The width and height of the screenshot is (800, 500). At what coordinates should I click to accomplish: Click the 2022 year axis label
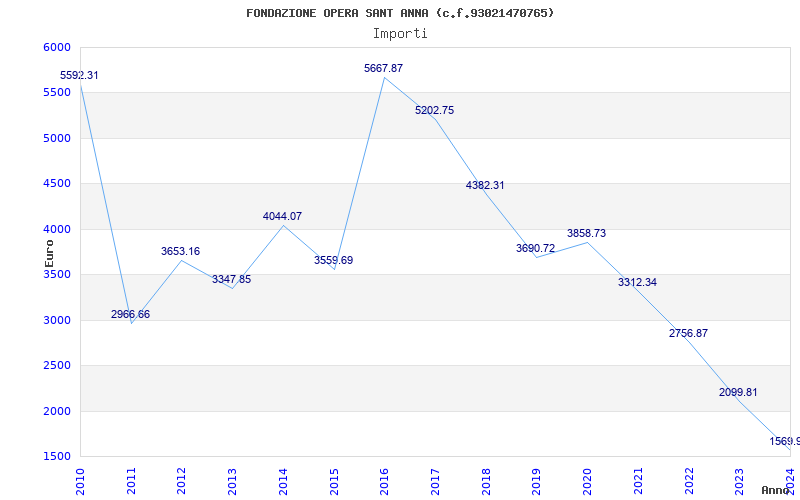(x=689, y=480)
